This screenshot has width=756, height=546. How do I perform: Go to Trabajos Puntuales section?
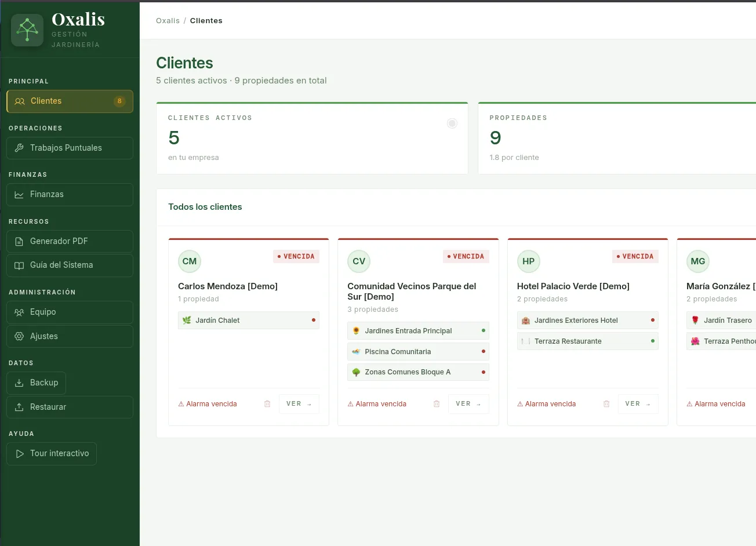coord(70,148)
